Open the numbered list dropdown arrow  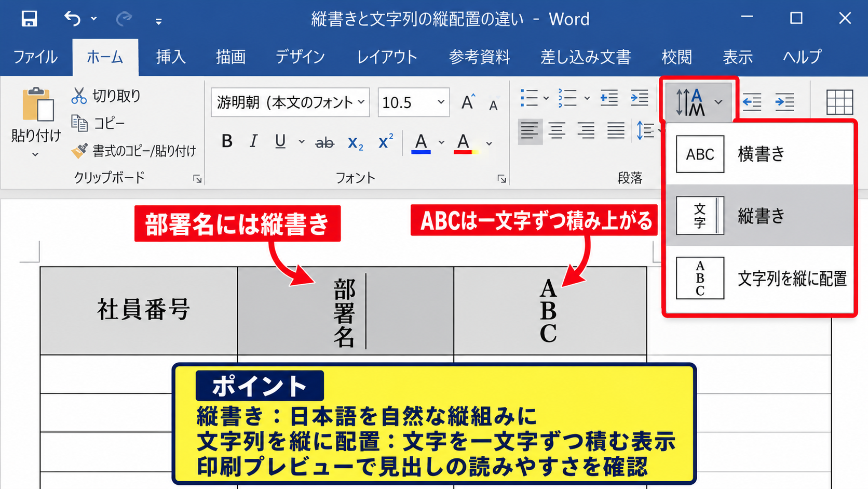(x=587, y=98)
